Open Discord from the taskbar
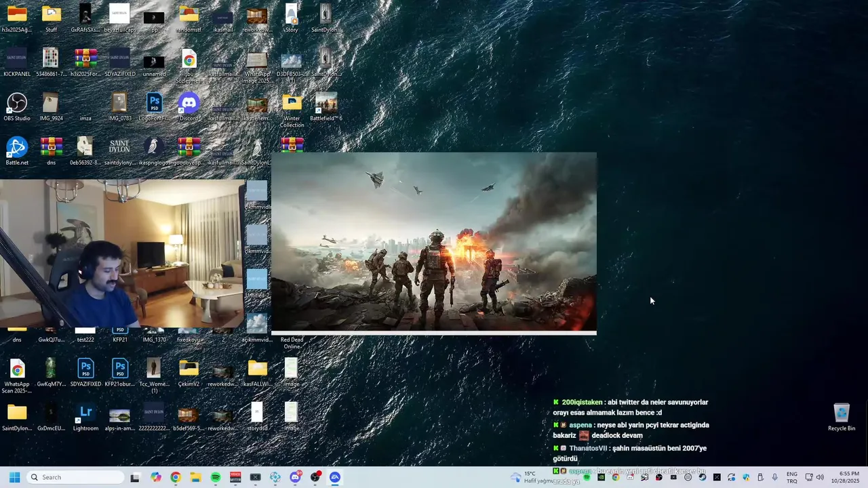Image resolution: width=868 pixels, height=488 pixels. pyautogui.click(x=296, y=477)
